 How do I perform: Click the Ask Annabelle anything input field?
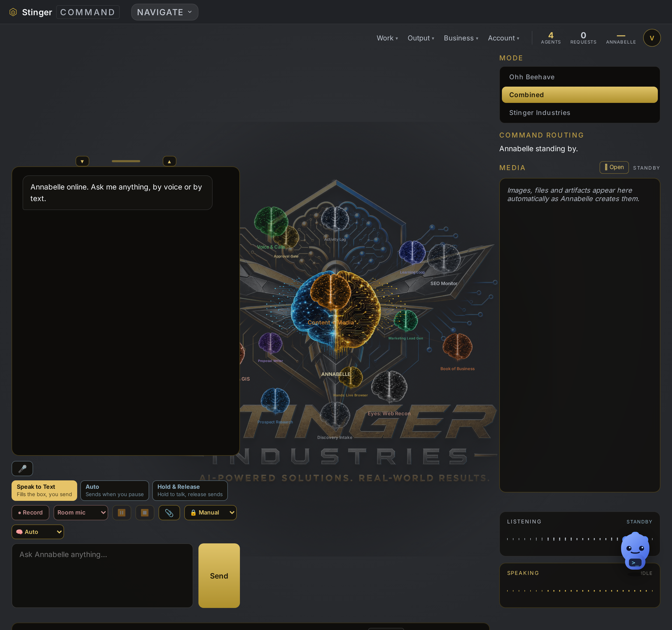tap(102, 576)
